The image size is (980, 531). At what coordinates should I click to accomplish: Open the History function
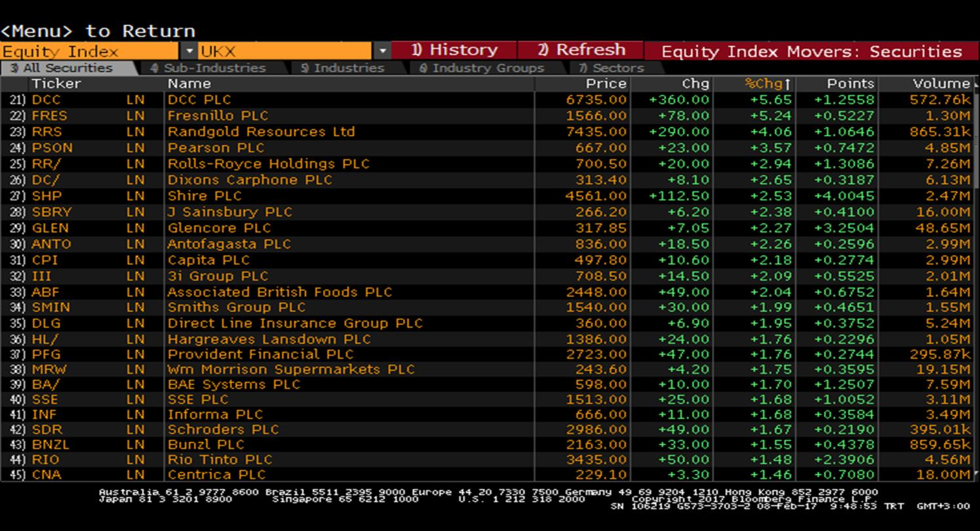tap(454, 50)
